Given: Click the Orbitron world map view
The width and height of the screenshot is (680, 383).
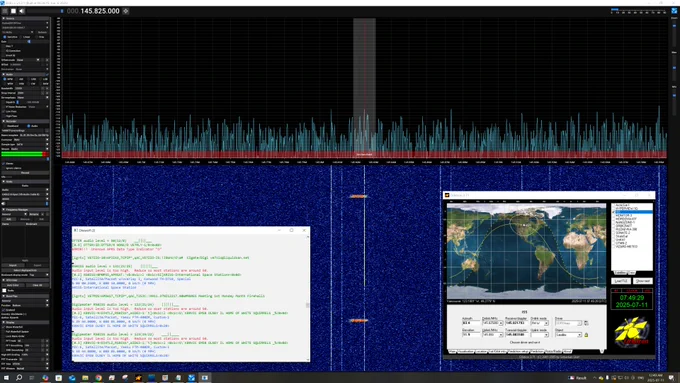Looking at the screenshot, I should pyautogui.click(x=526, y=251).
